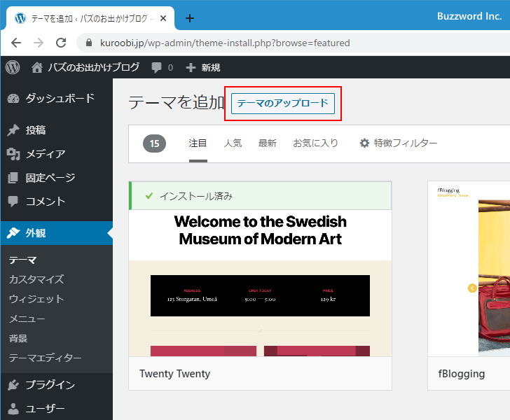Viewport: 510px width, 420px height.
Task: Open ウィジェット submenu item
Action: point(36,299)
